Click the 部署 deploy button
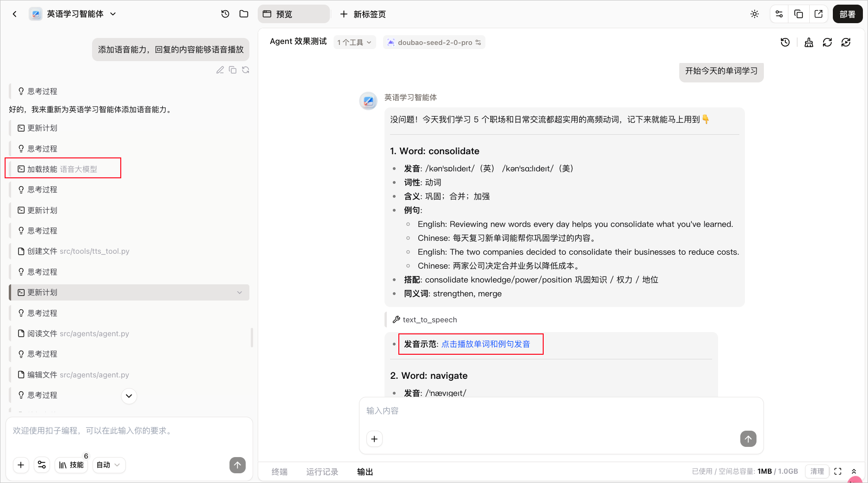Viewport: 868px width, 483px height. click(848, 14)
